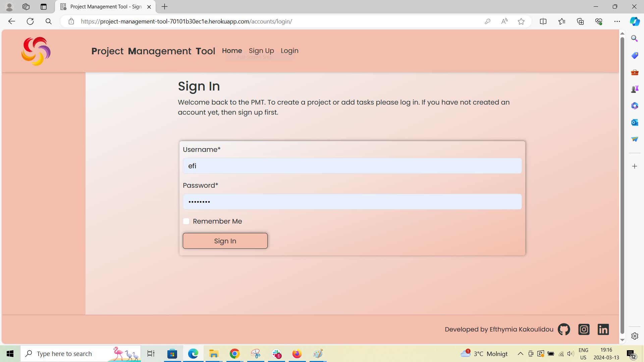Click inside the Username input field
The width and height of the screenshot is (644, 362).
click(x=352, y=166)
